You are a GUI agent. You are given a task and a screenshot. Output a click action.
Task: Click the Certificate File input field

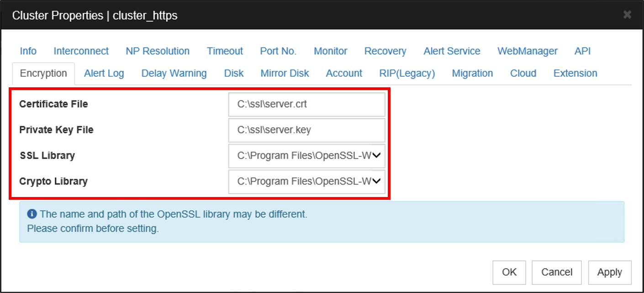click(306, 104)
